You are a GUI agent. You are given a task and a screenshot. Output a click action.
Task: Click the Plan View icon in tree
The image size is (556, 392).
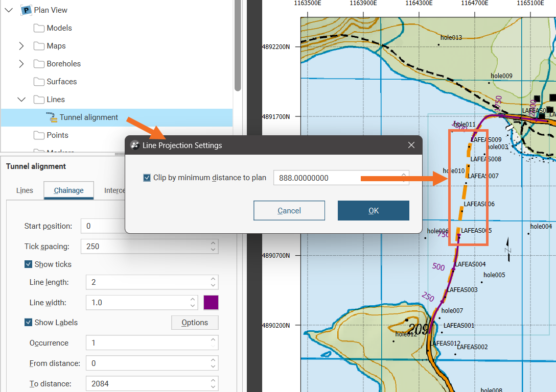(26, 10)
